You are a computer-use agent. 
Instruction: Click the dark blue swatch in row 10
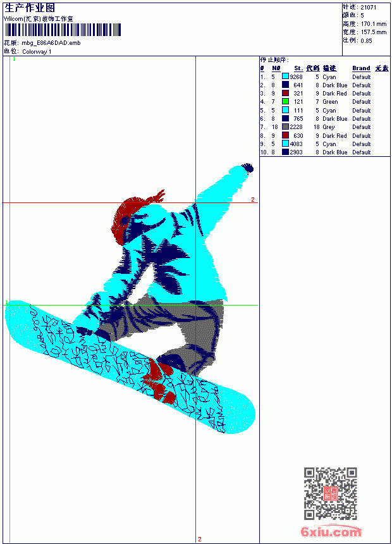[285, 152]
